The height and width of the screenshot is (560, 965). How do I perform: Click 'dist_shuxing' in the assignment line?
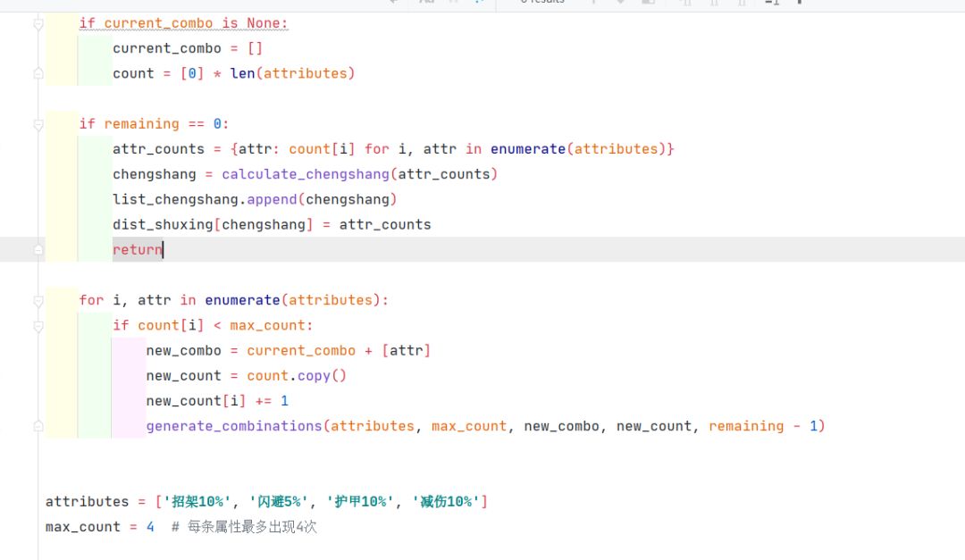pyautogui.click(x=163, y=224)
